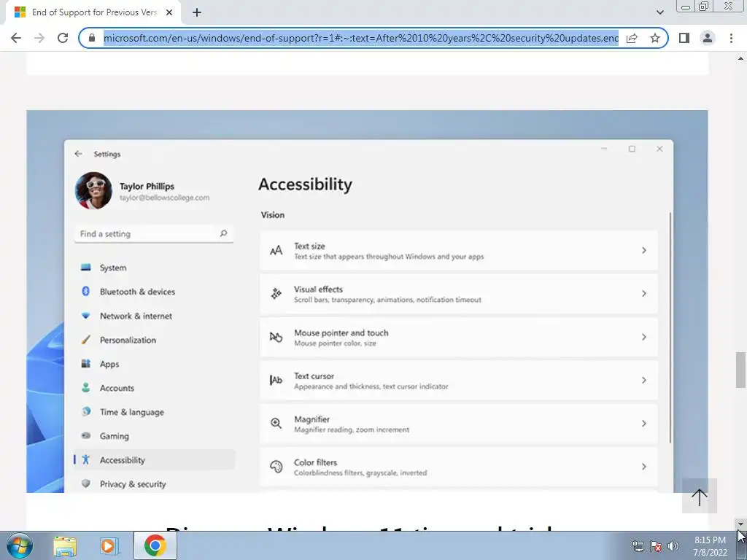Bookmark this page with the star
Screen dimensions: 747x560
click(655, 38)
